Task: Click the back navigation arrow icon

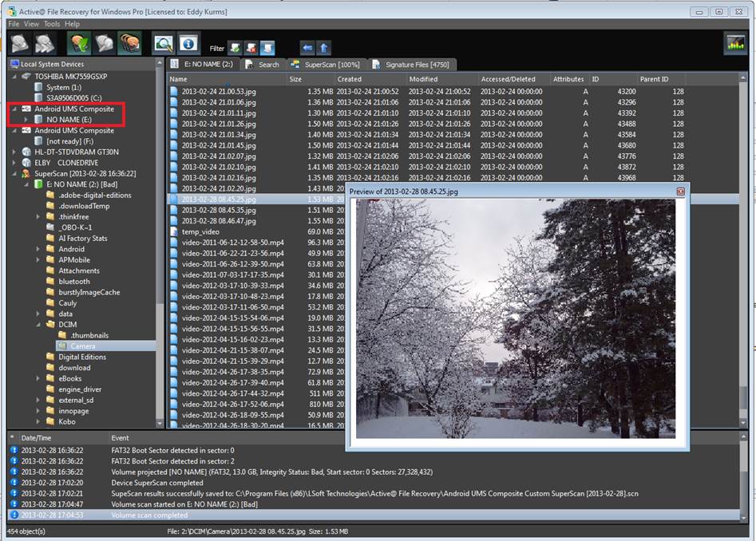Action: (x=307, y=46)
